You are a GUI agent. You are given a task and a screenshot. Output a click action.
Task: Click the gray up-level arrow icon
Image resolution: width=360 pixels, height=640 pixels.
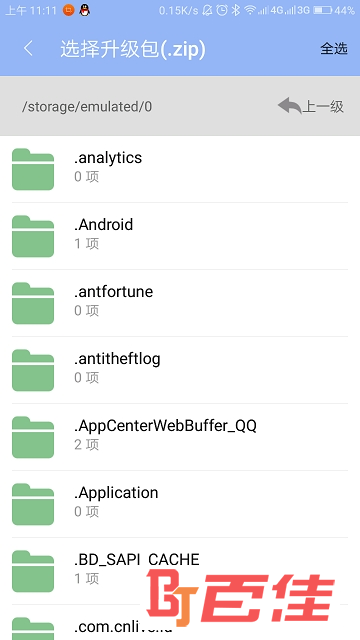(x=289, y=106)
